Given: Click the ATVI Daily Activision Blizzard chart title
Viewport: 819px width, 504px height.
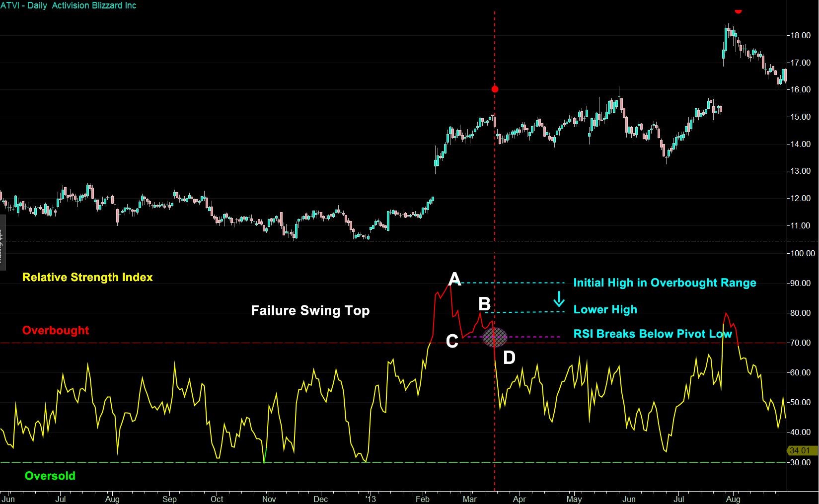Looking at the screenshot, I should coord(68,5).
